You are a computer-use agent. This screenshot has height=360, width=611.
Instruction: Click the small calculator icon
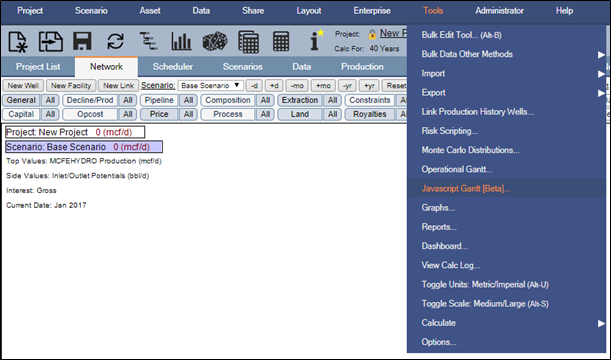tap(281, 41)
